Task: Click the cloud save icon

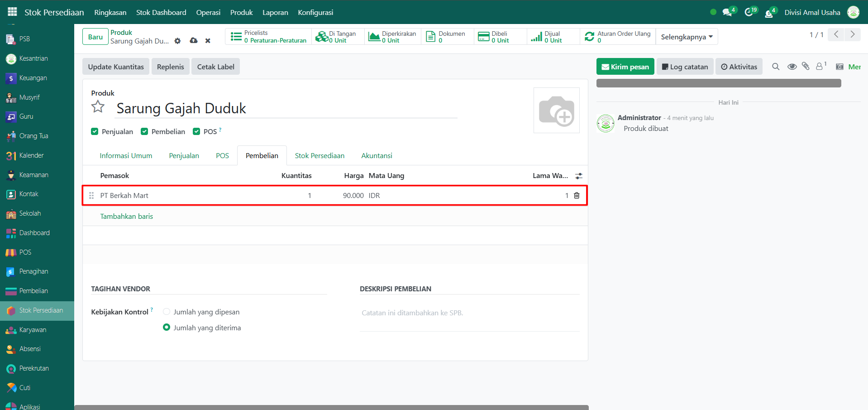Action: pyautogui.click(x=194, y=41)
